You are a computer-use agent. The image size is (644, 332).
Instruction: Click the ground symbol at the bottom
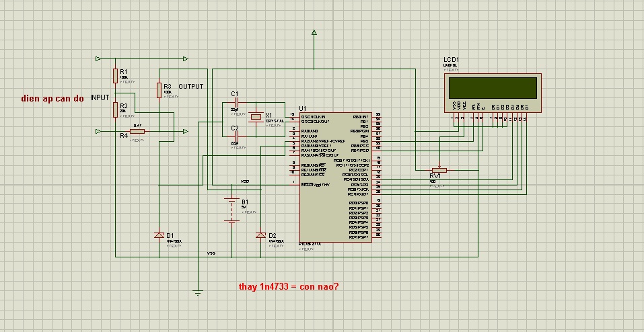coord(198,292)
